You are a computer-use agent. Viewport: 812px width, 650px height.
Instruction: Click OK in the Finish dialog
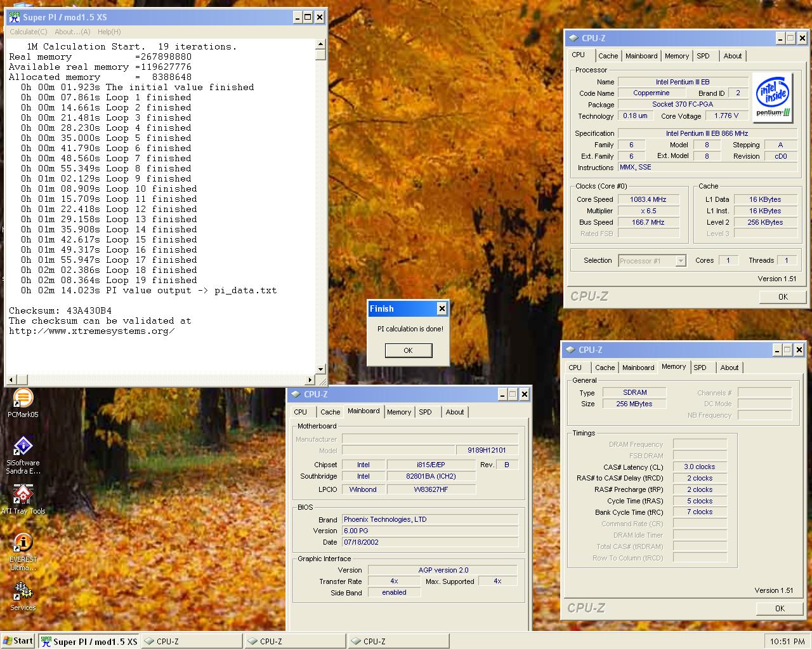tap(409, 350)
